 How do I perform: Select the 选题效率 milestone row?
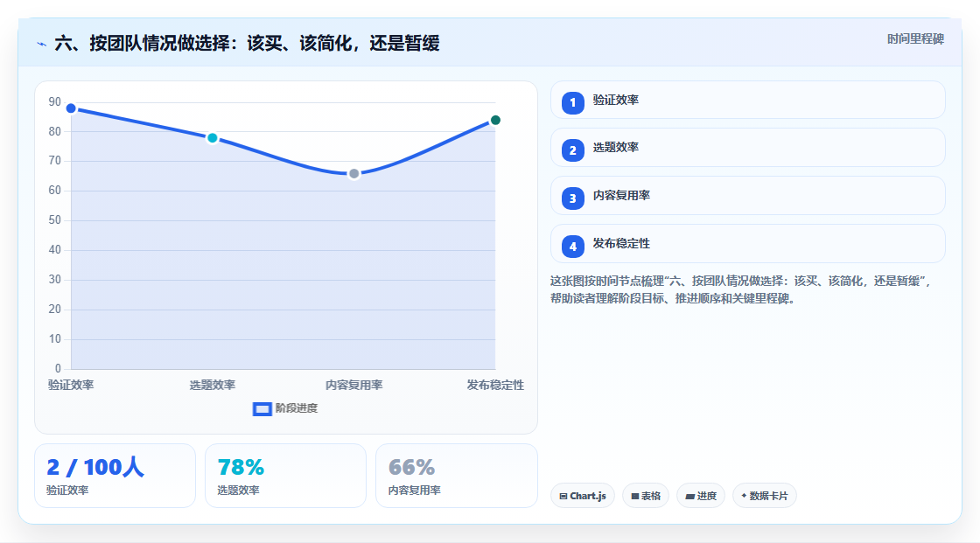pyautogui.click(x=747, y=148)
